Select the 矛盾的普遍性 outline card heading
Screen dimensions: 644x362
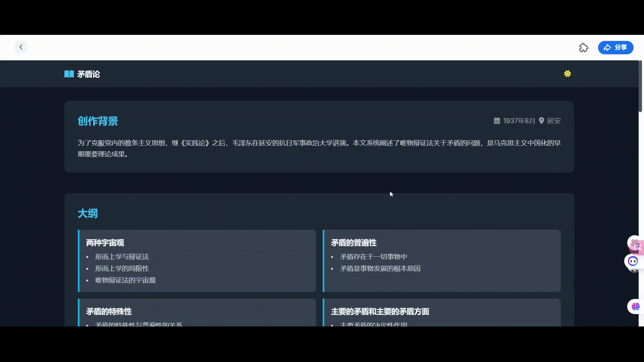tap(354, 243)
